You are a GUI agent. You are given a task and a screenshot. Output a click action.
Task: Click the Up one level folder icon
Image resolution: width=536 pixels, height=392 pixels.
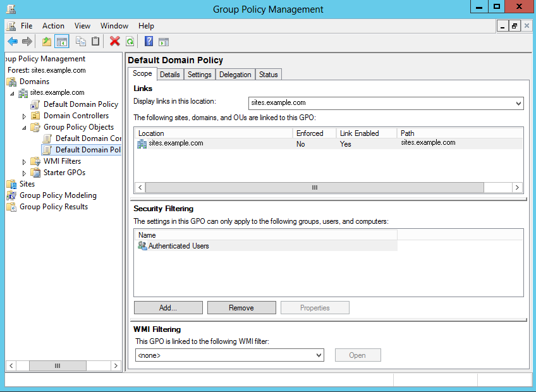tap(47, 42)
